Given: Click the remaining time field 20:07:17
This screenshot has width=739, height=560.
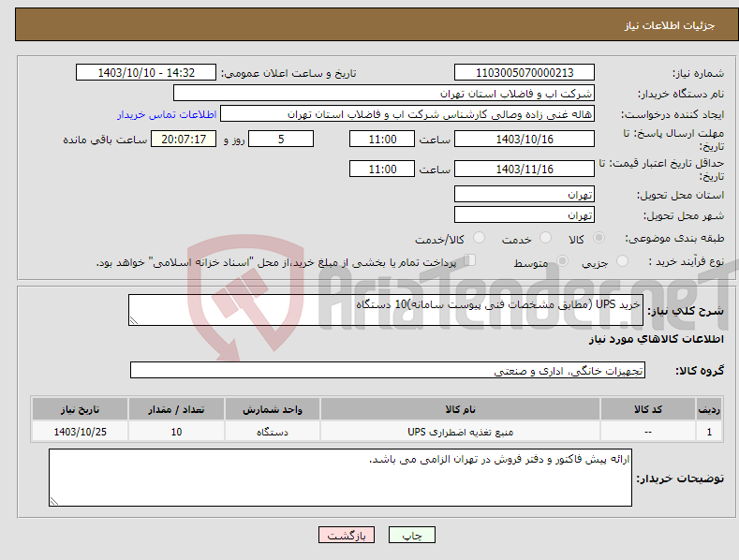Looking at the screenshot, I should [x=184, y=139].
